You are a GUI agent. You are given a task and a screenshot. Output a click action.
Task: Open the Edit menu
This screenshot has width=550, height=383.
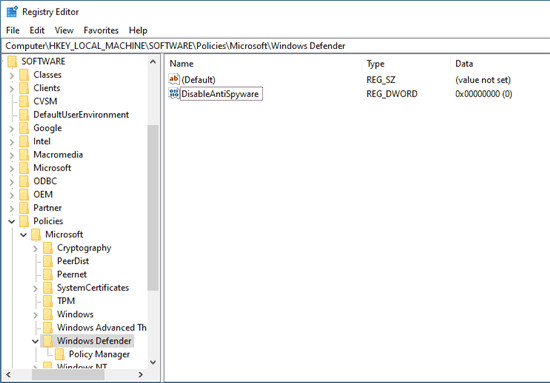pyautogui.click(x=37, y=31)
